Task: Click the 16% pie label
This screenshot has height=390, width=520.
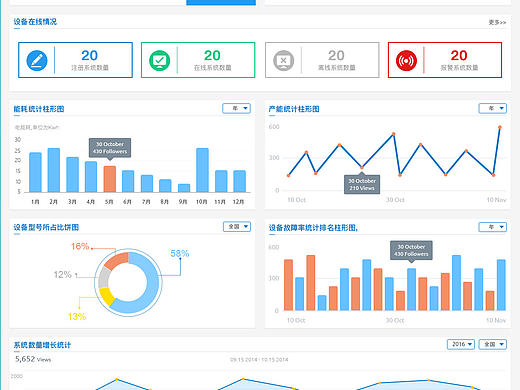Action: click(80, 246)
